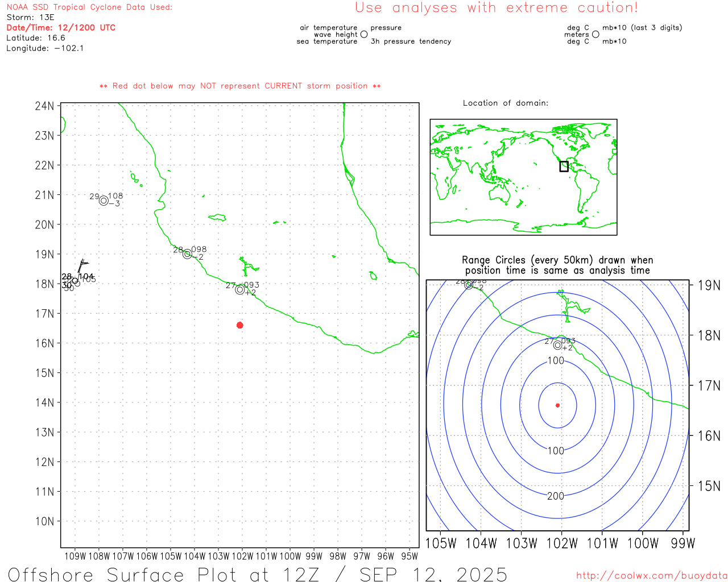
Task: Click station 27 093 marker in range circles map
Action: [x=557, y=345]
